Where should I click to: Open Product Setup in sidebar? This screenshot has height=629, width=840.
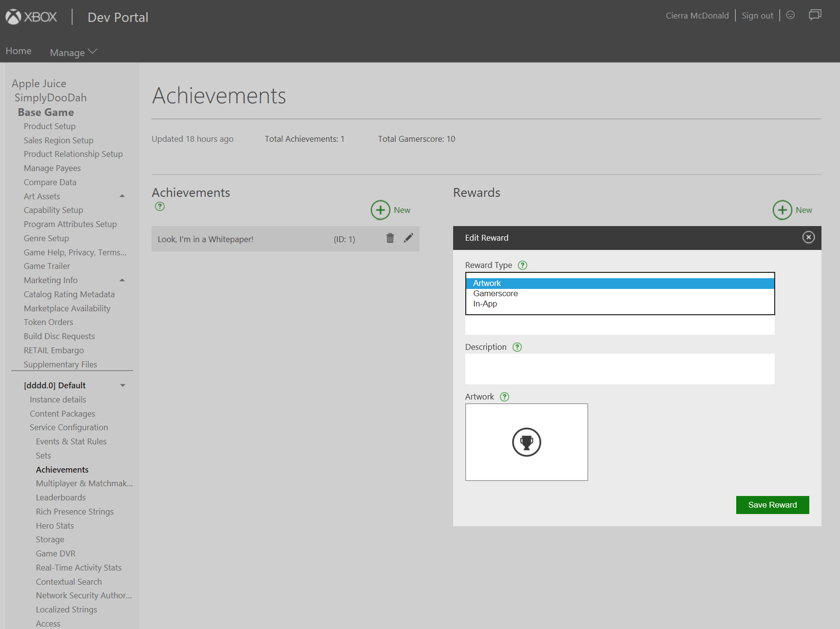50,126
